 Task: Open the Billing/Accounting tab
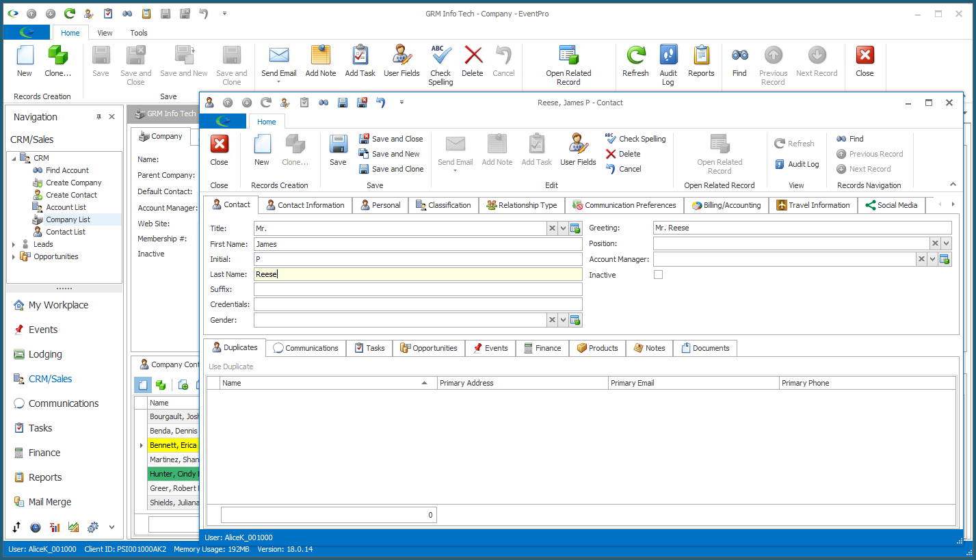coord(726,205)
